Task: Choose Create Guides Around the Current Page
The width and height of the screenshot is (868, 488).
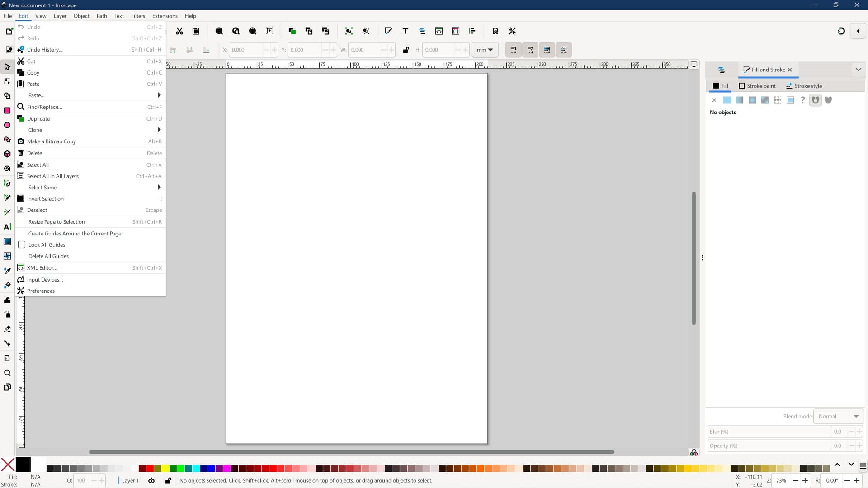Action: click(x=91, y=234)
